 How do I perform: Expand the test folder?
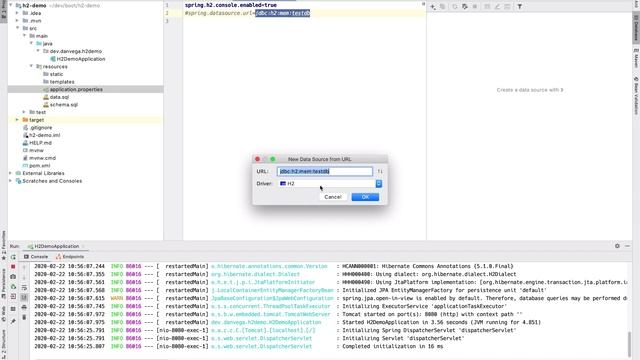pyautogui.click(x=24, y=112)
